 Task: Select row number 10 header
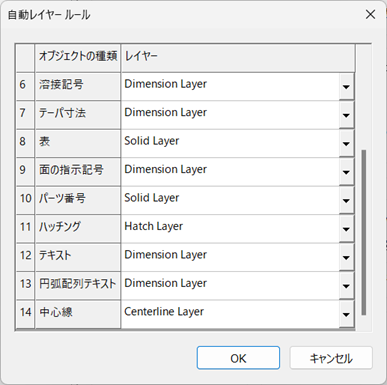click(x=25, y=201)
